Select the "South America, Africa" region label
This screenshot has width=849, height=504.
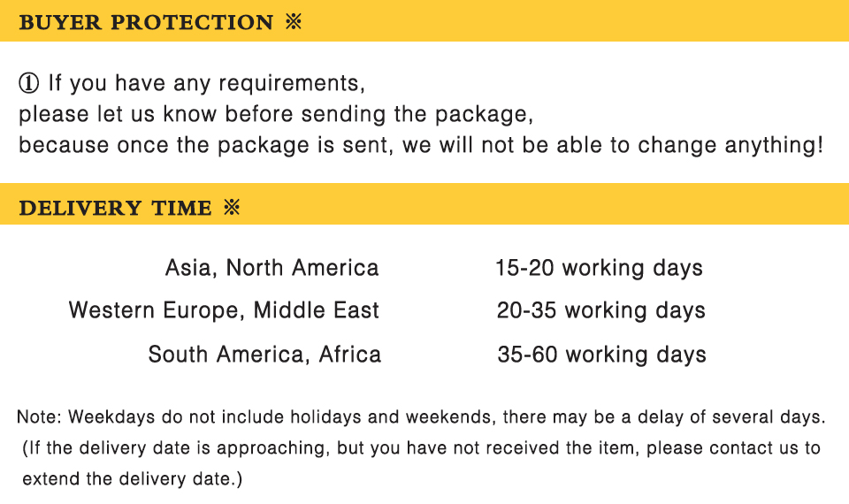(x=264, y=355)
